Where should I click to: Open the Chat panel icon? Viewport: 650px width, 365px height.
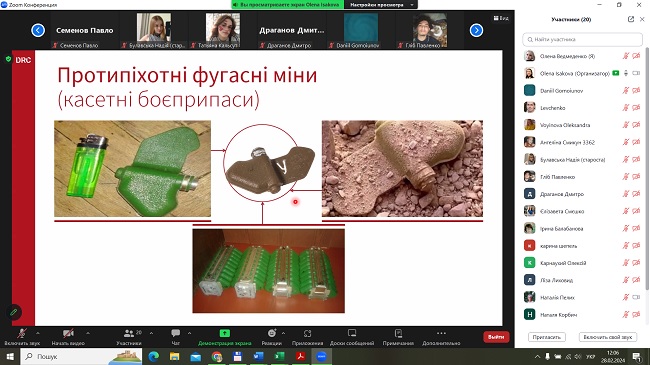[x=176, y=333]
